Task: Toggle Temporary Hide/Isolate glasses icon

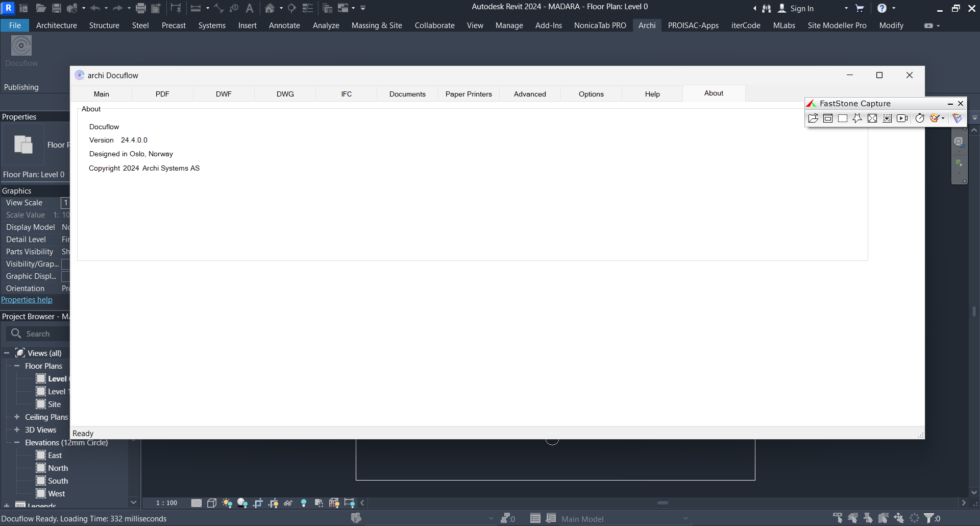Action: point(288,503)
